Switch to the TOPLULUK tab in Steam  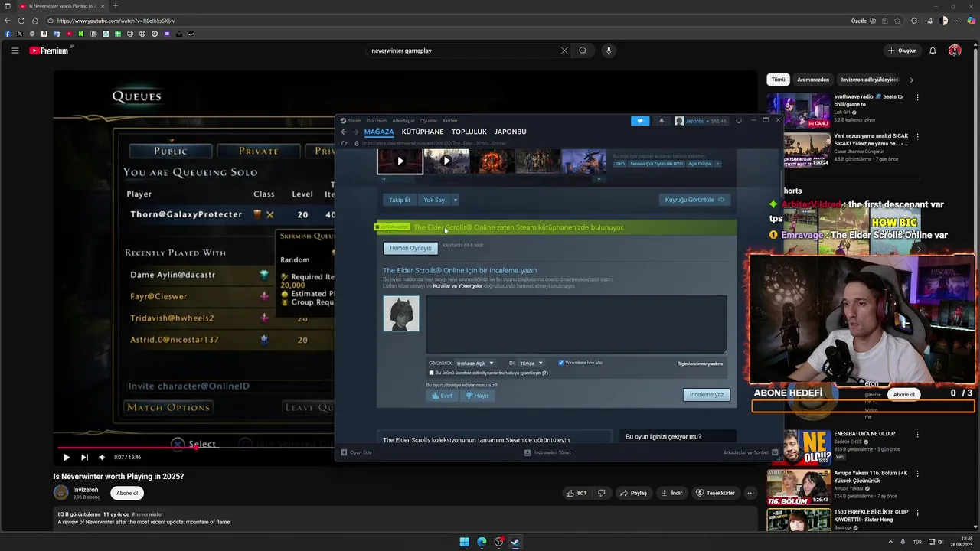[x=469, y=132]
